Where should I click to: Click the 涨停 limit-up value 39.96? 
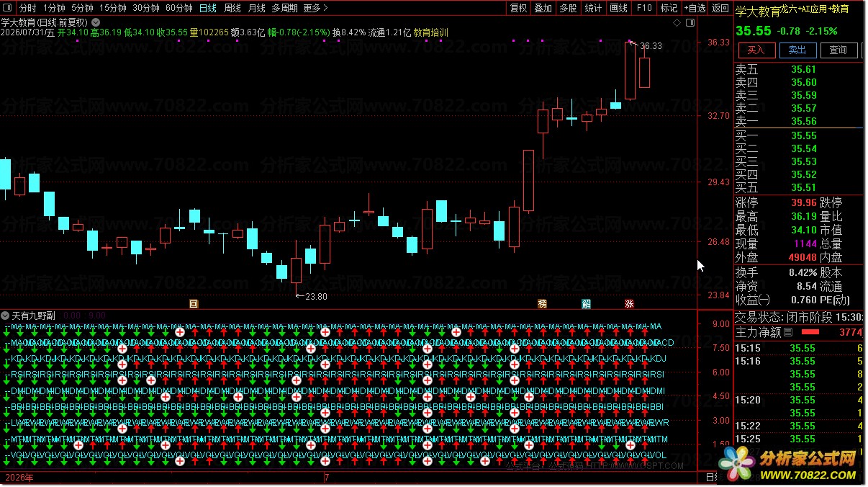click(804, 202)
